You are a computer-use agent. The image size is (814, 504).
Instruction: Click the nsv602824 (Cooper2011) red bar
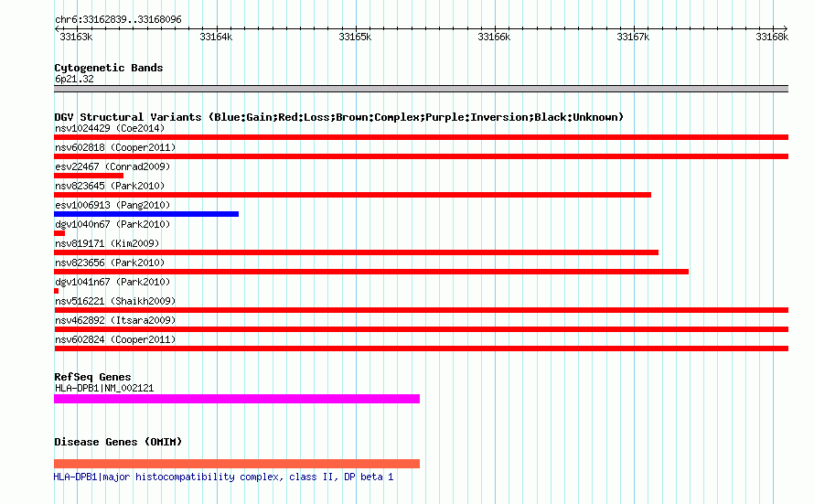[421, 349]
